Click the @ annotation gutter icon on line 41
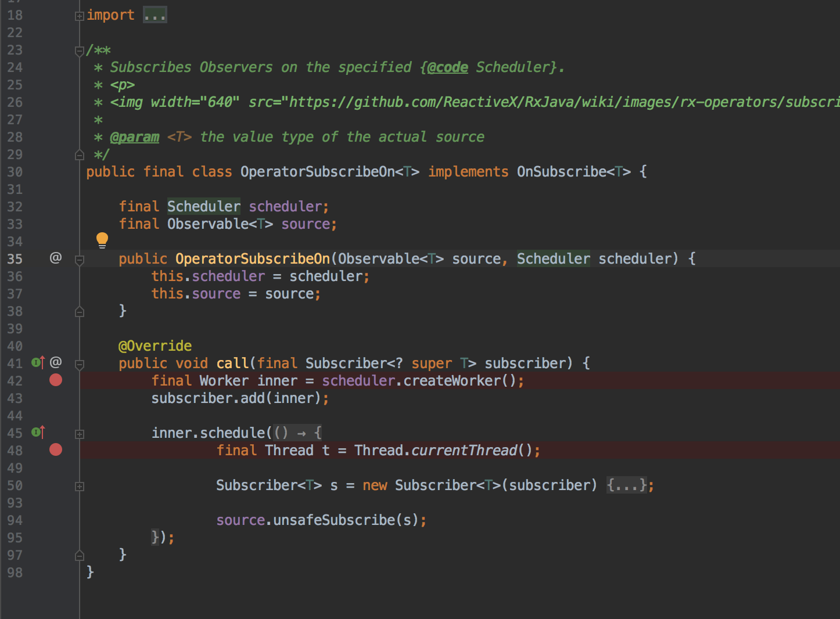Screen dimensions: 840x619 click(x=56, y=362)
